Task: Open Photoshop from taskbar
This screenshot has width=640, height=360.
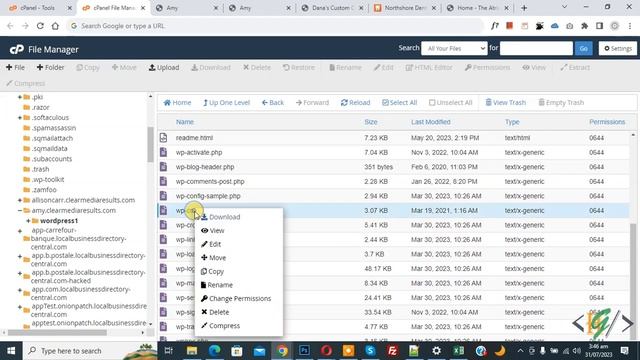Action: [304, 351]
